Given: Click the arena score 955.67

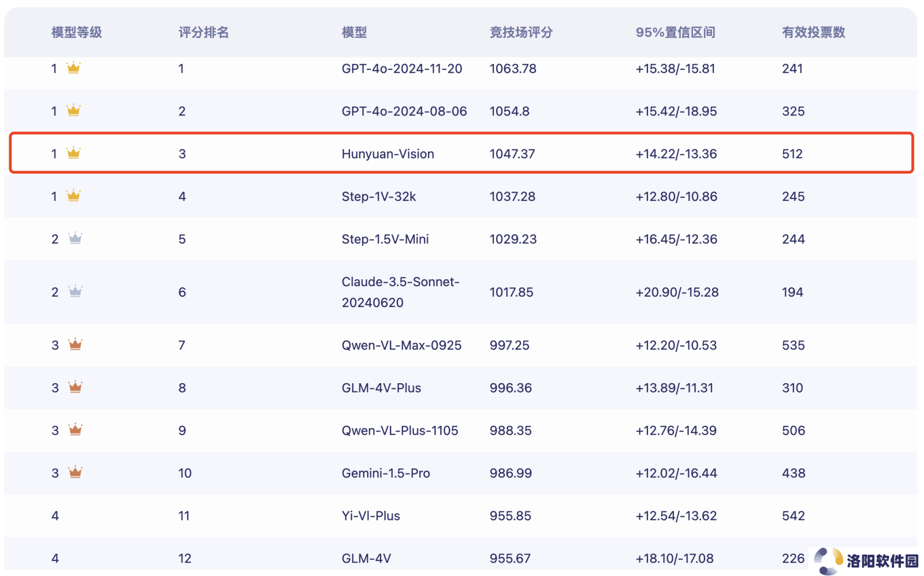Looking at the screenshot, I should [510, 559].
